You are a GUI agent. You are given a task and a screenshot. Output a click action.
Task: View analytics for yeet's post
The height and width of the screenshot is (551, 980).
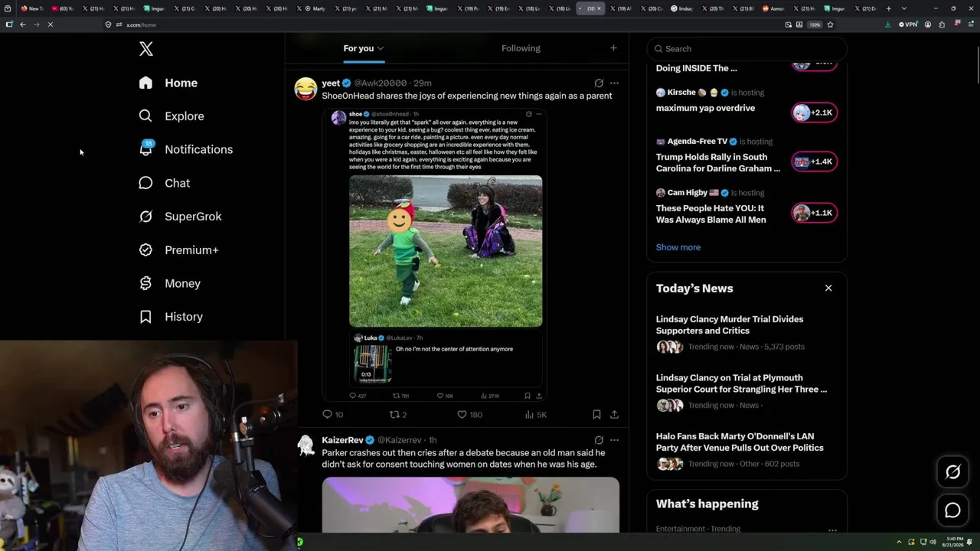pos(529,415)
